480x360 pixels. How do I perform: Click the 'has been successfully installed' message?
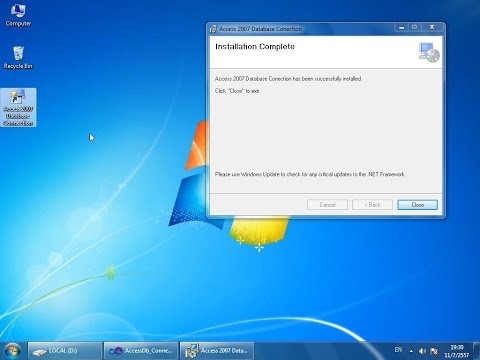point(288,79)
